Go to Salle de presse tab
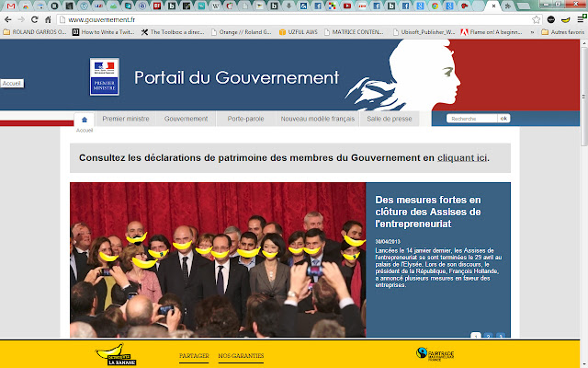The image size is (588, 368). point(388,119)
